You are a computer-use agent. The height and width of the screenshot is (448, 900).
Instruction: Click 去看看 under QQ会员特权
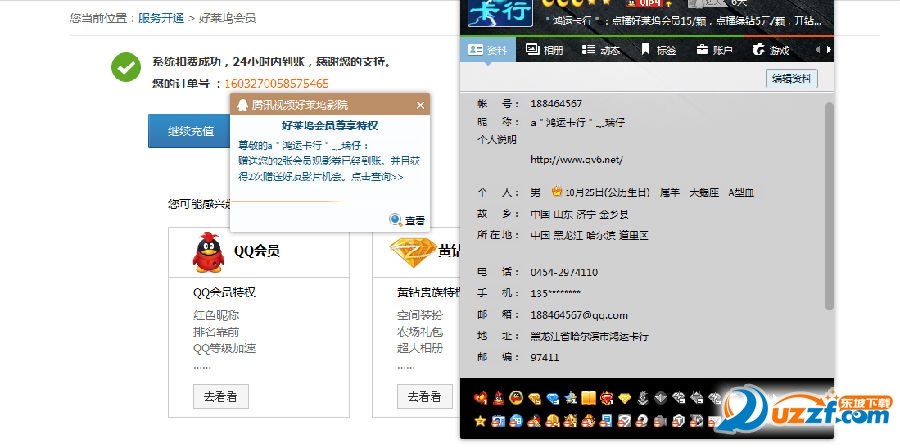point(221,396)
